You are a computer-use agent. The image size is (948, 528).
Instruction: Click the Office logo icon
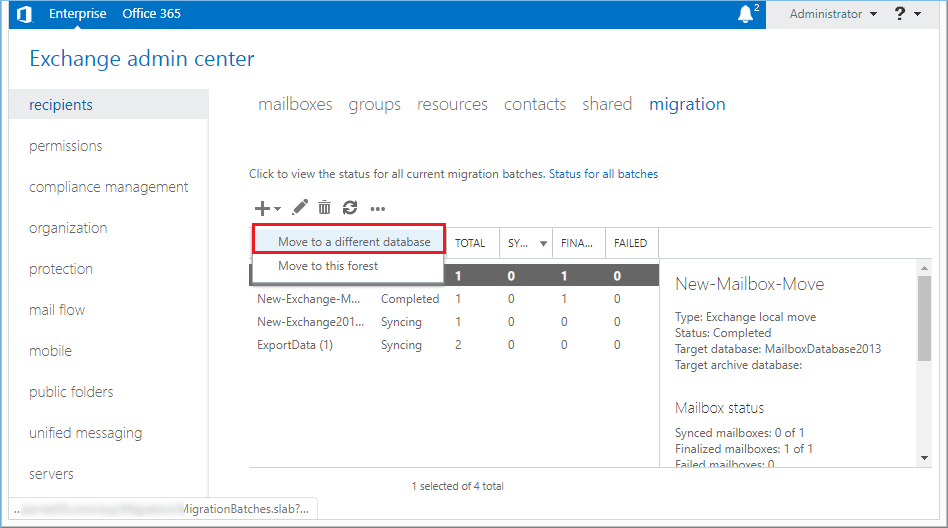click(x=24, y=14)
